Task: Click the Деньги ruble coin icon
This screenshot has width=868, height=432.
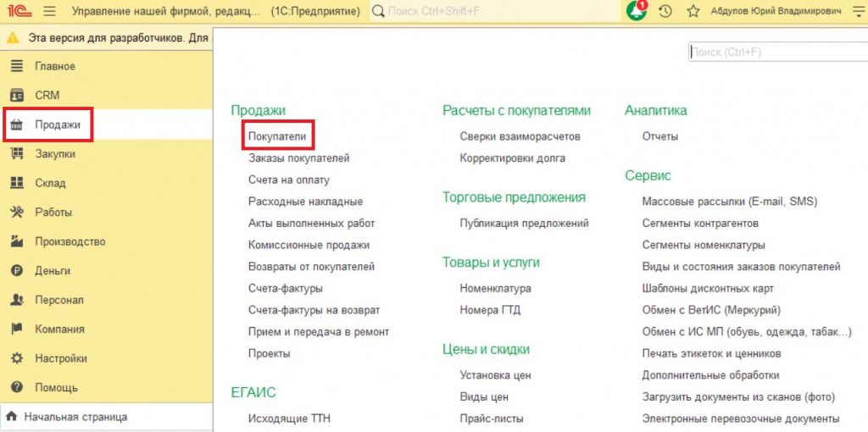Action: [x=17, y=271]
